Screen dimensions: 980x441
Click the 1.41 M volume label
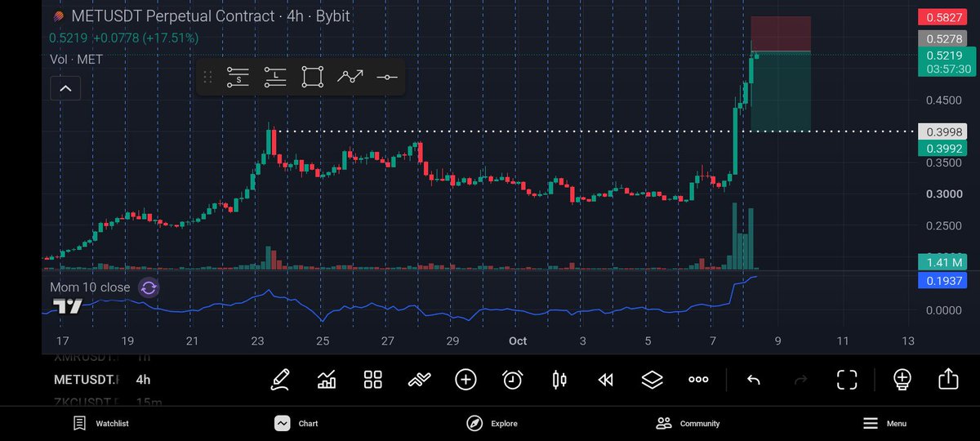coord(942,262)
